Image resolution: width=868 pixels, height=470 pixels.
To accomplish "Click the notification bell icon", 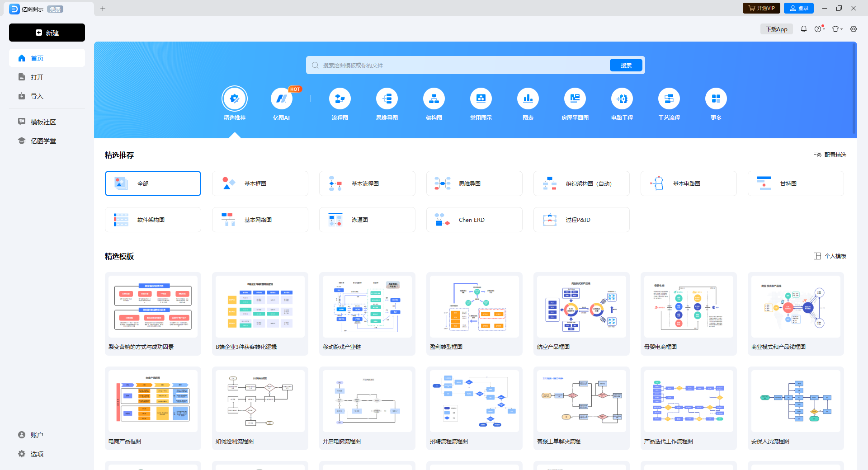I will point(803,29).
